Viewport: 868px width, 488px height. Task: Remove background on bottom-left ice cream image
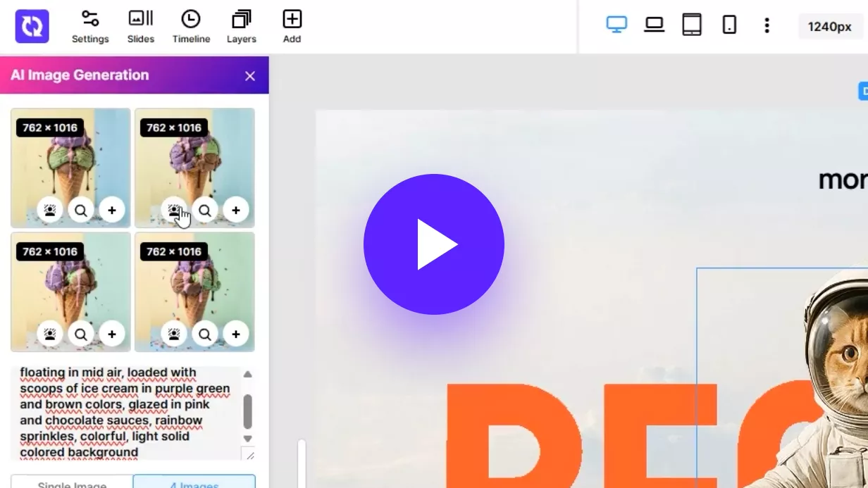[x=50, y=334]
